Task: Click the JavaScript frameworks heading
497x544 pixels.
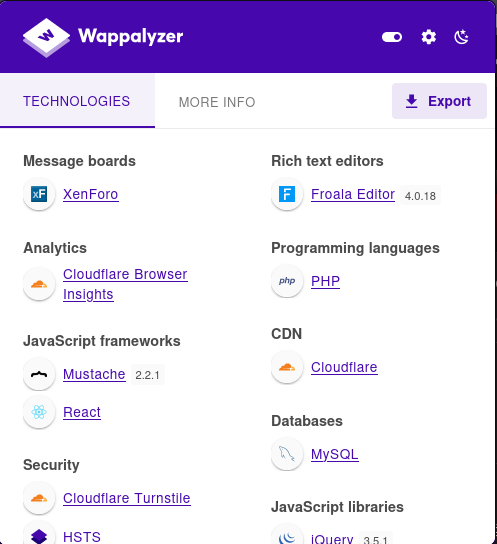Action: tap(102, 341)
